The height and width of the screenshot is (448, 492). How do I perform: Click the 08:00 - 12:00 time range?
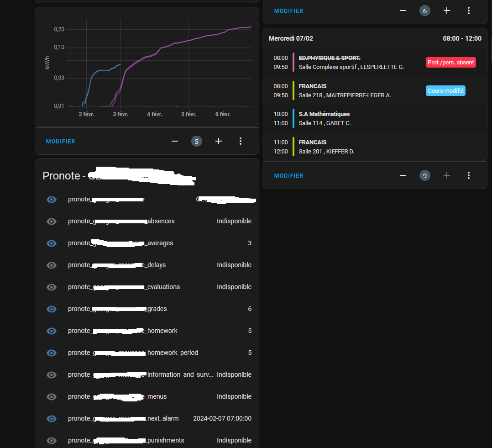tap(462, 39)
